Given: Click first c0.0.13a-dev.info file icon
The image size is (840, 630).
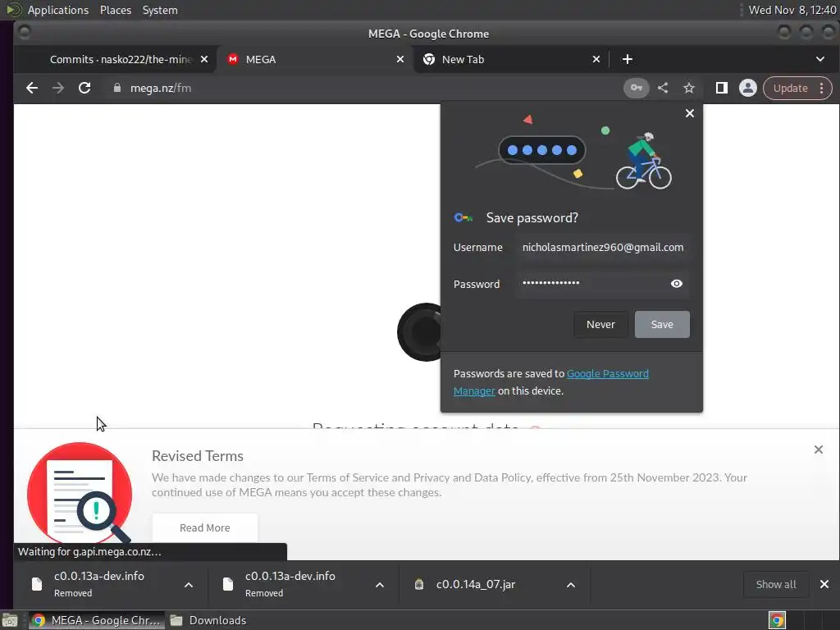Looking at the screenshot, I should point(37,584).
